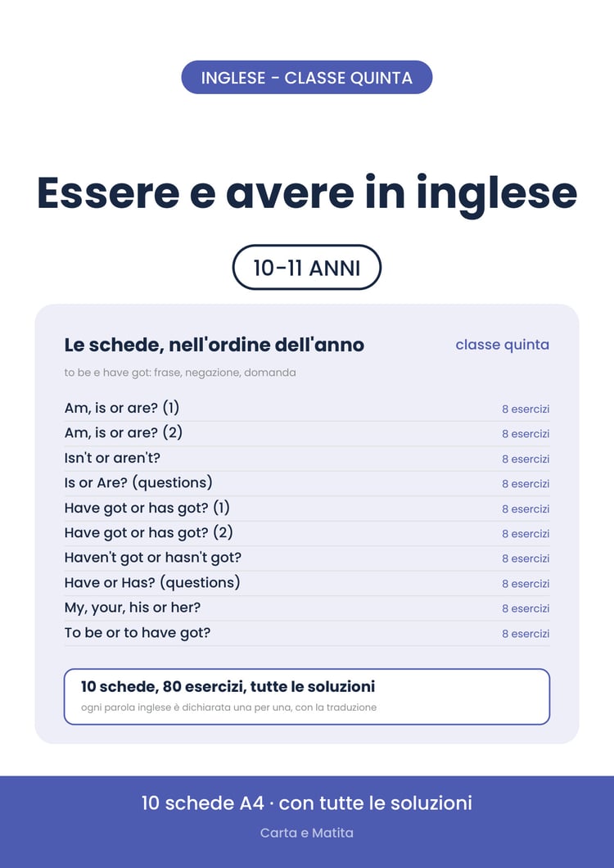
Task: Open My, your, his or her? worksheet
Action: [307, 608]
